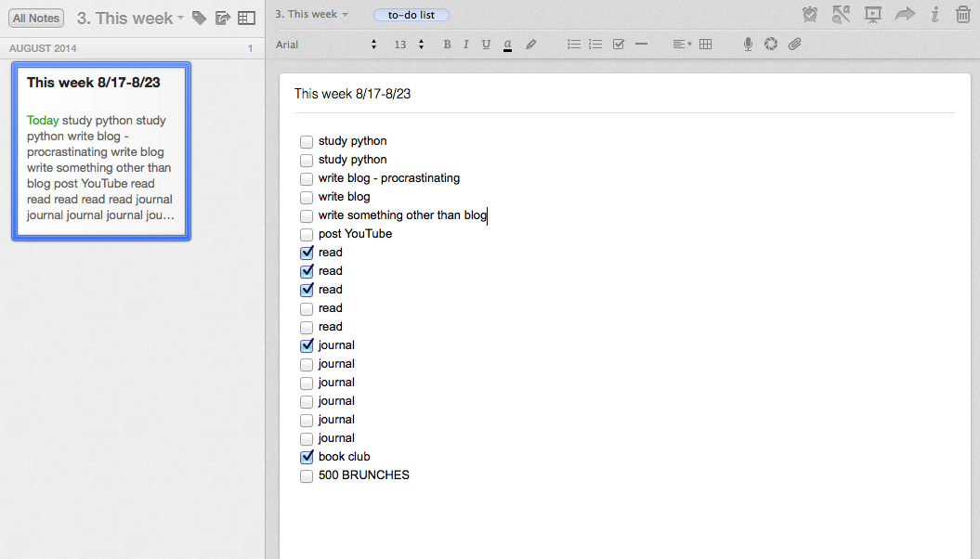
Task: Record audio with the microphone icon
Action: tap(748, 45)
